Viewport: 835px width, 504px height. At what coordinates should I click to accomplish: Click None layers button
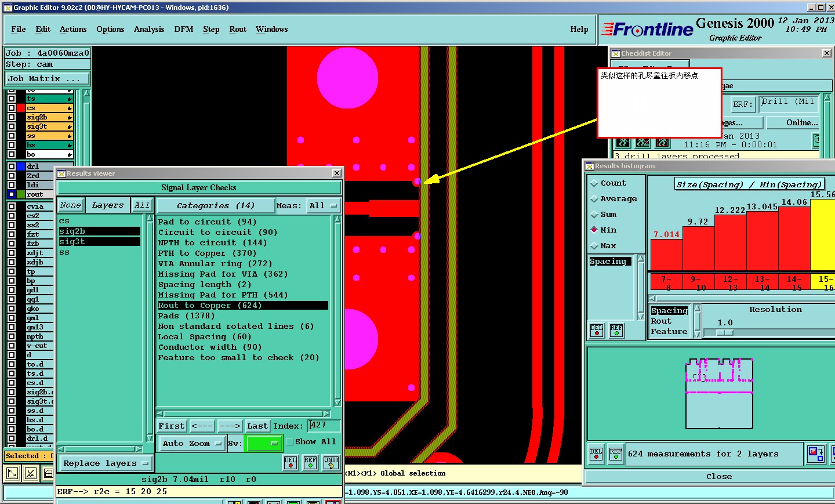tap(71, 205)
